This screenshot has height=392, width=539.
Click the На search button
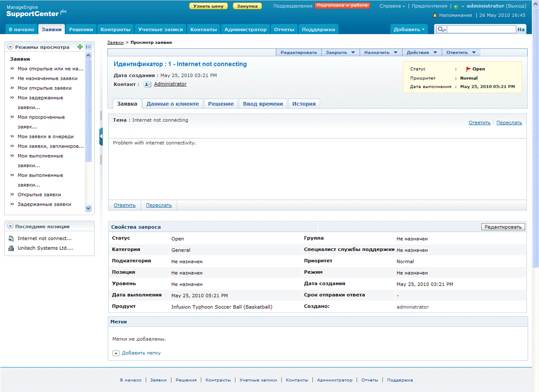coord(521,29)
